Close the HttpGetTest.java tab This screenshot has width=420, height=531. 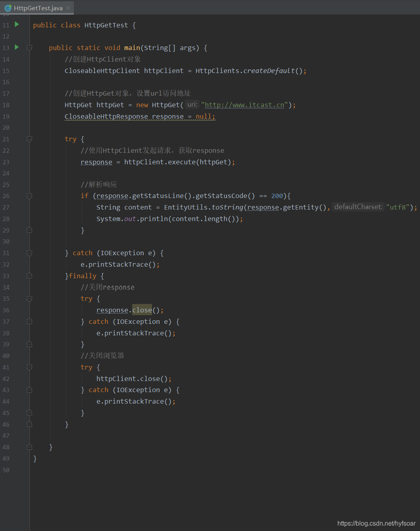tap(68, 8)
